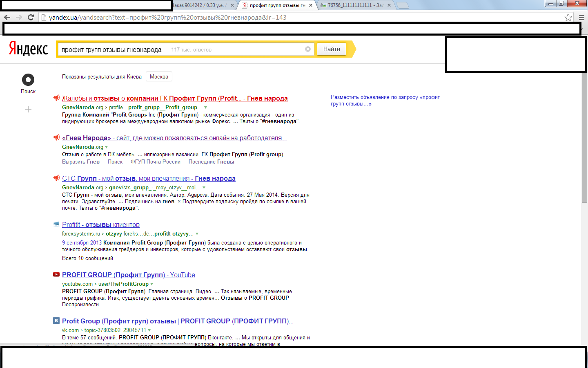
Task: Select the Поиск search section icon
Action: pos(28,80)
